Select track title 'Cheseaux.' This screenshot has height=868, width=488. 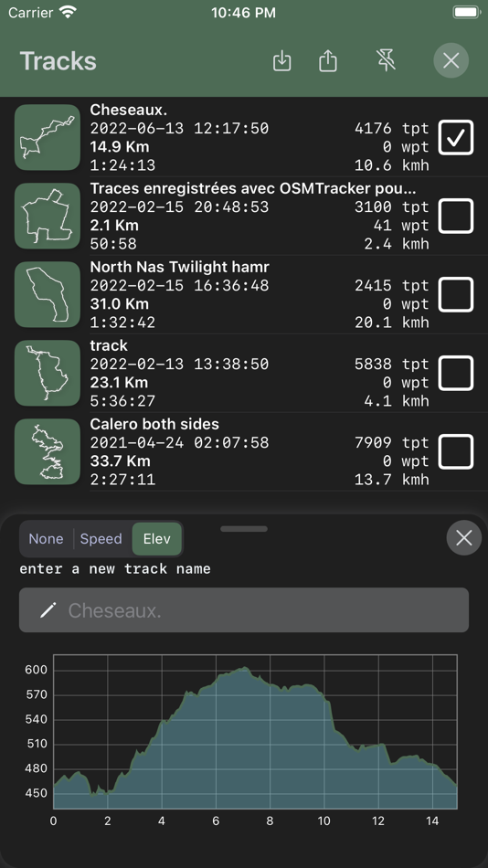[x=129, y=111]
